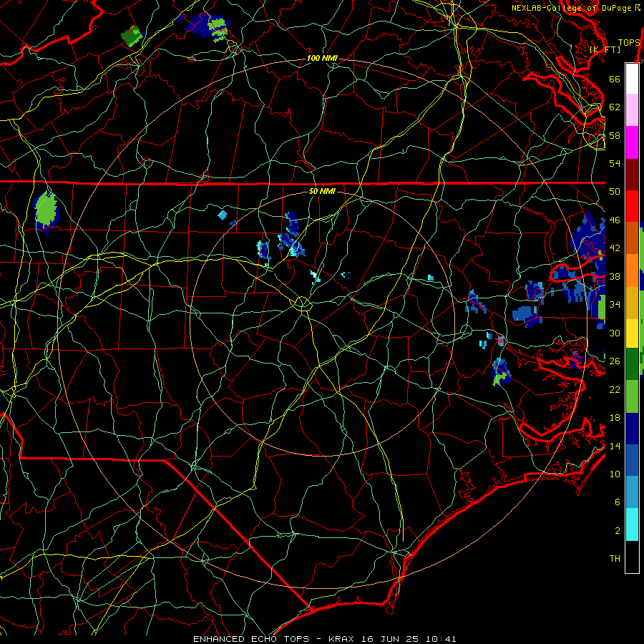The image size is (644, 644).
Task: Click the legend value "14"
Action: [615, 446]
